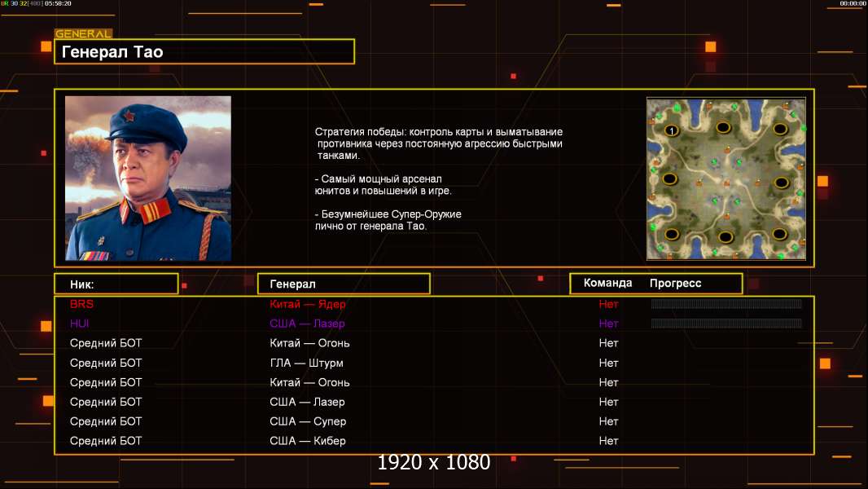Click the 'Генерал' column header
Image resolution: width=868 pixels, height=489 pixels.
coord(344,284)
